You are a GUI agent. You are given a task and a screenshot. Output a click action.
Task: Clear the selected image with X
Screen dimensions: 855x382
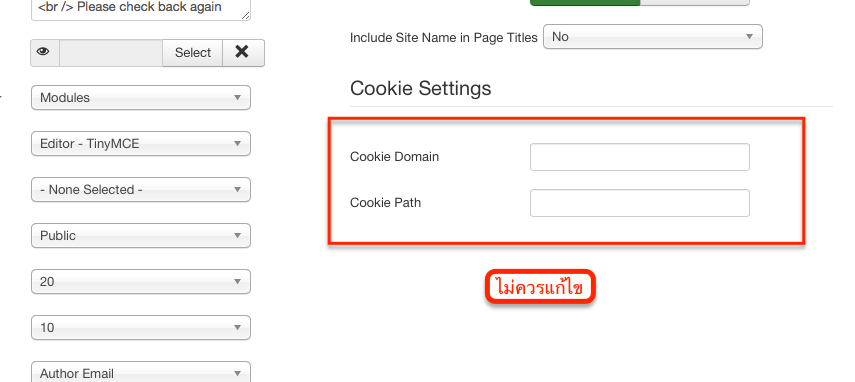tap(243, 53)
